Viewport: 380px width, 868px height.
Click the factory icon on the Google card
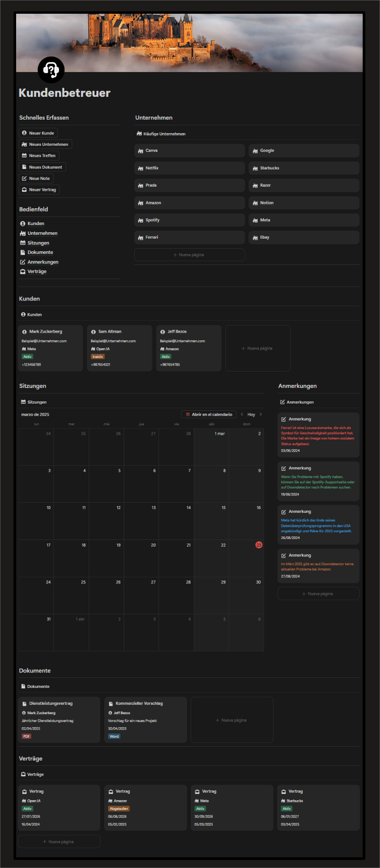[255, 151]
